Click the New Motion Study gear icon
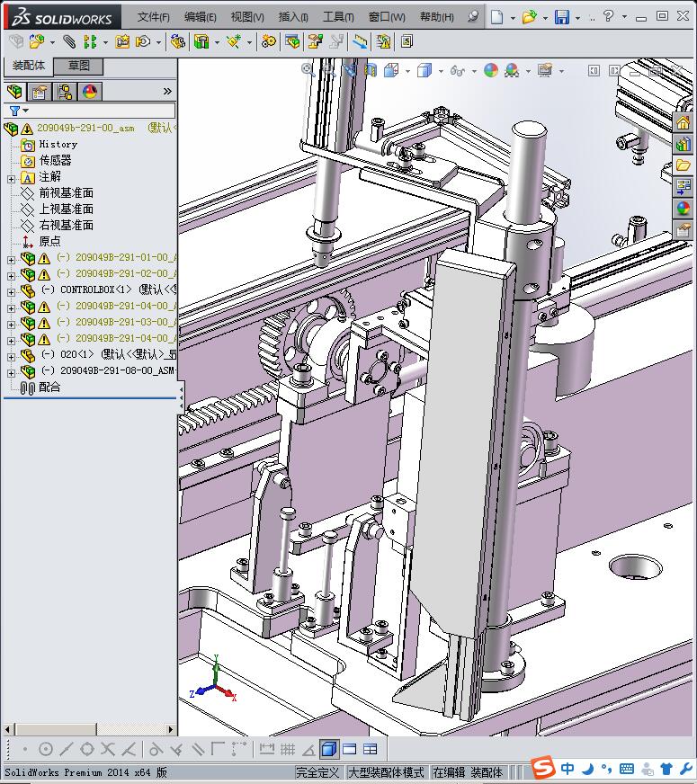This screenshot has height=784, width=697. pos(269,41)
